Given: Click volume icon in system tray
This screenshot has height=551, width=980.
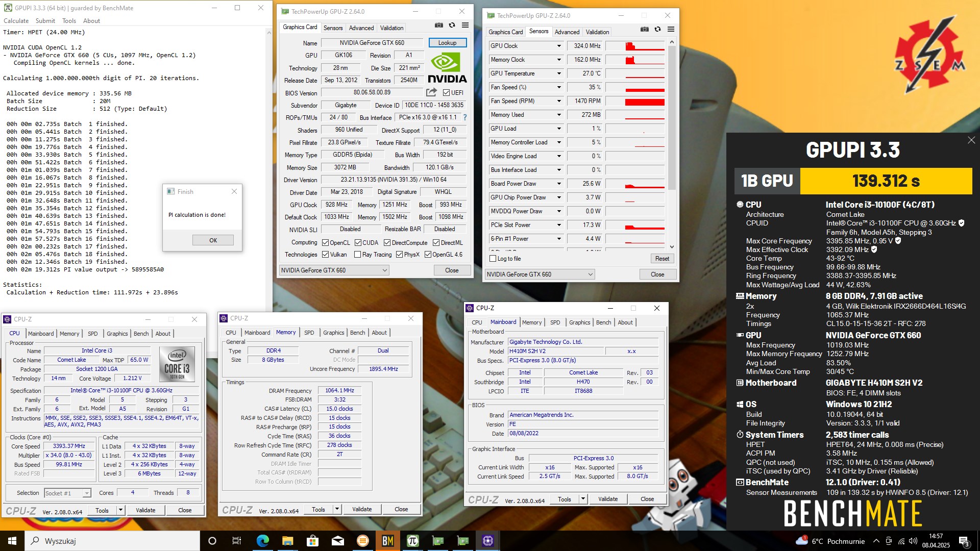Looking at the screenshot, I should tap(913, 541).
